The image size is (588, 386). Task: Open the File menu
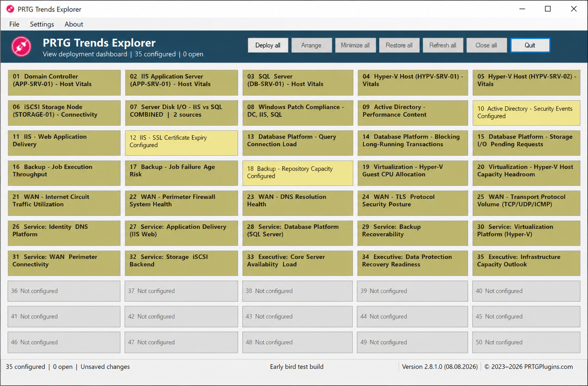pyautogui.click(x=14, y=24)
